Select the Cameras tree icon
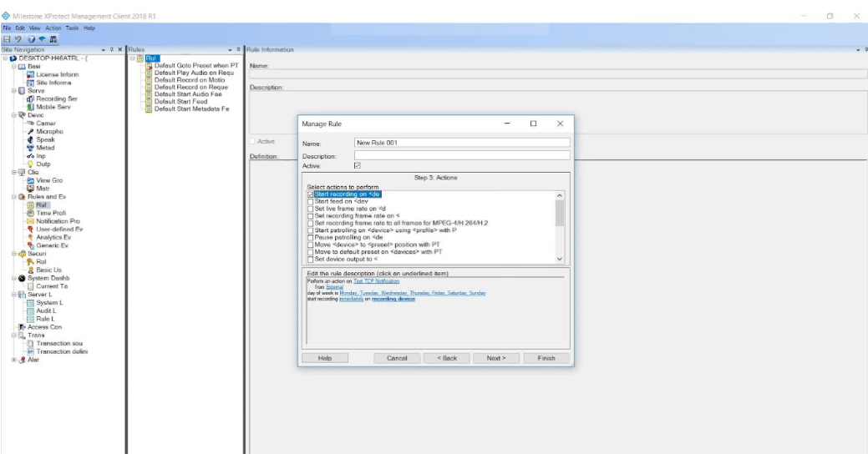 pyautogui.click(x=30, y=124)
